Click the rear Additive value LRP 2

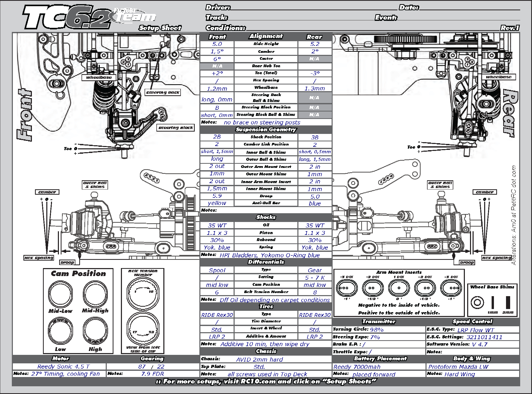pyautogui.click(x=315, y=337)
